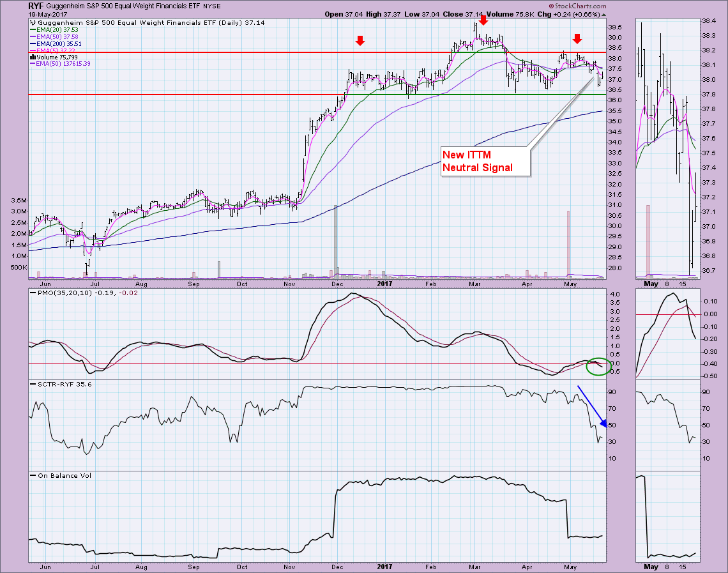Click the 19-May-2017 date label
The height and width of the screenshot is (573, 728).
[48, 15]
